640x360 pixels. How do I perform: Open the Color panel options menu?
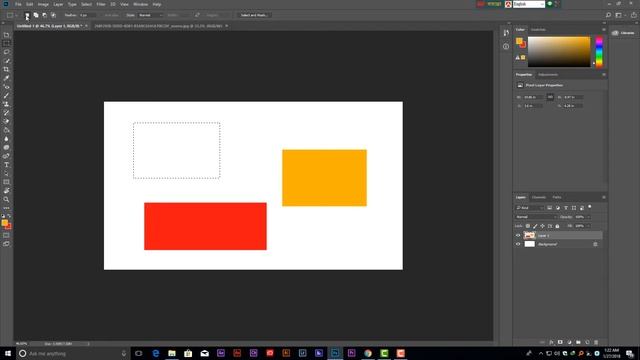click(x=604, y=29)
